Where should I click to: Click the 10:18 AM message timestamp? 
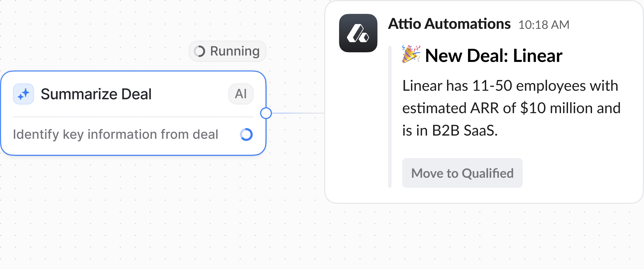544,25
